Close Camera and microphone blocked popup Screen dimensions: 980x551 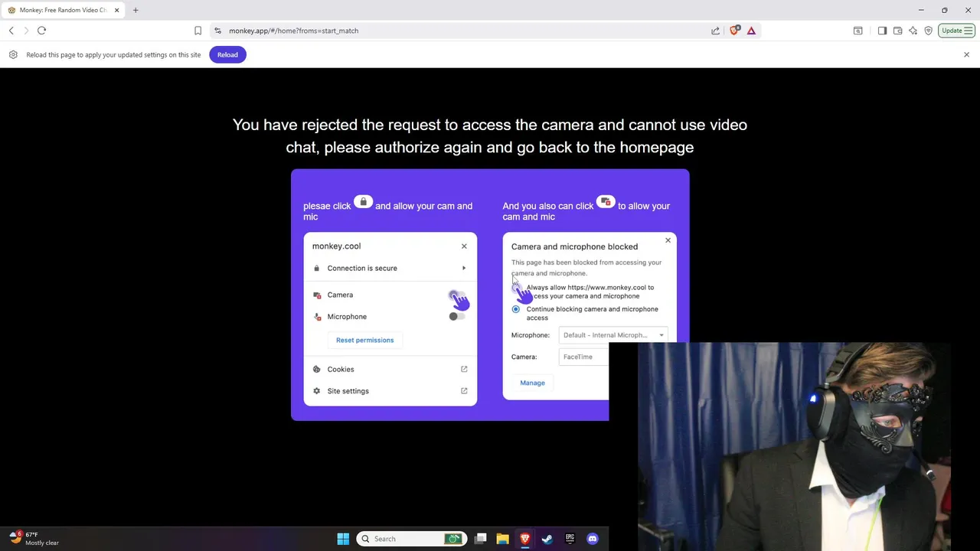(x=668, y=240)
